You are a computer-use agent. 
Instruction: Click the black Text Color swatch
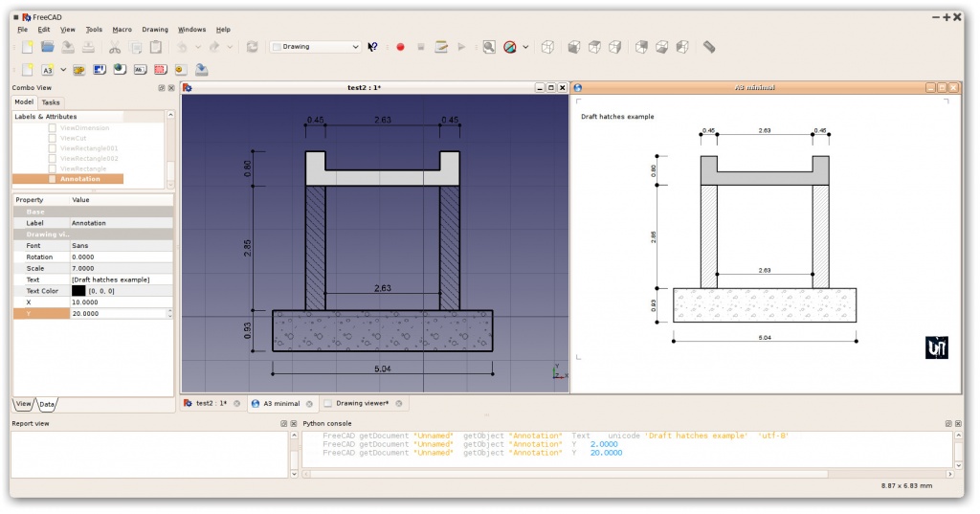coord(78,291)
